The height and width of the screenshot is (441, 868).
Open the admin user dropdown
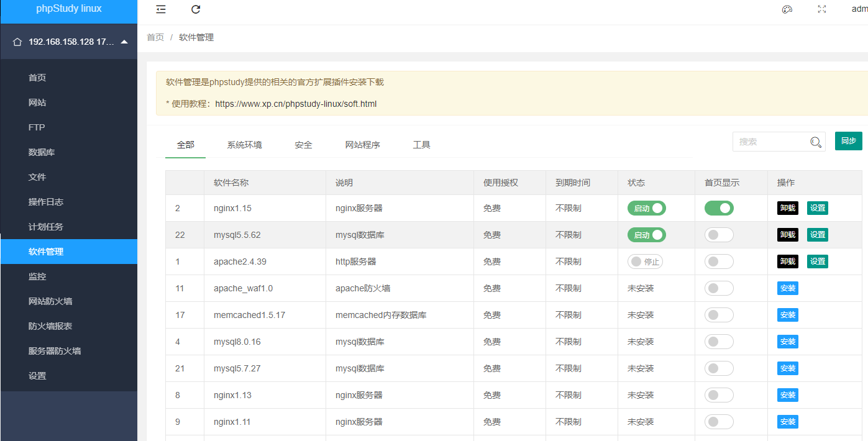point(859,9)
